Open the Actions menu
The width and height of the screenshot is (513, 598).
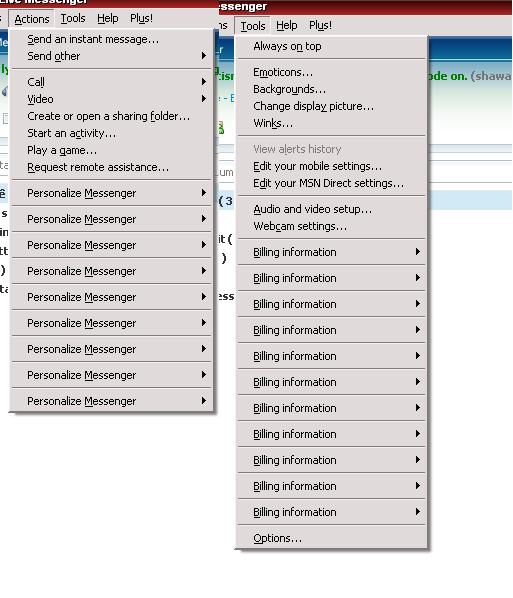32,19
